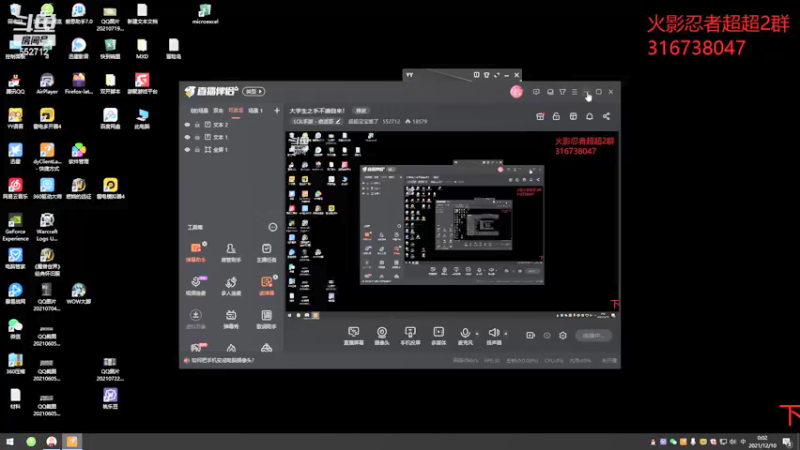Add a new scene with plus button
The height and width of the screenshot is (450, 800).
pos(277,110)
